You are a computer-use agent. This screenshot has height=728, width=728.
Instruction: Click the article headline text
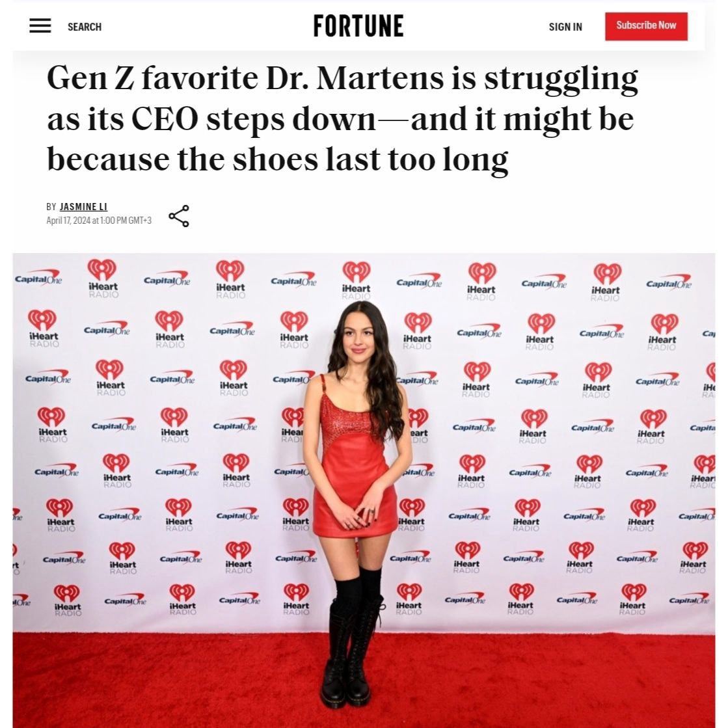pyautogui.click(x=343, y=118)
